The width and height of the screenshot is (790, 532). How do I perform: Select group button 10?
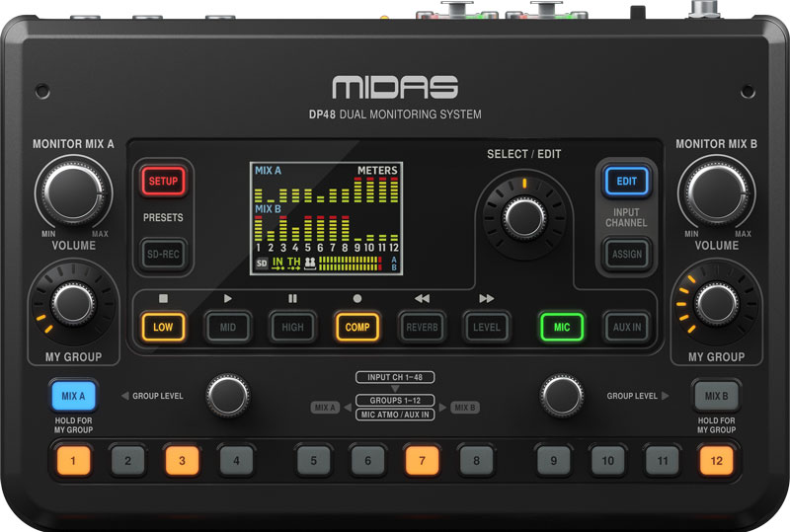click(608, 461)
